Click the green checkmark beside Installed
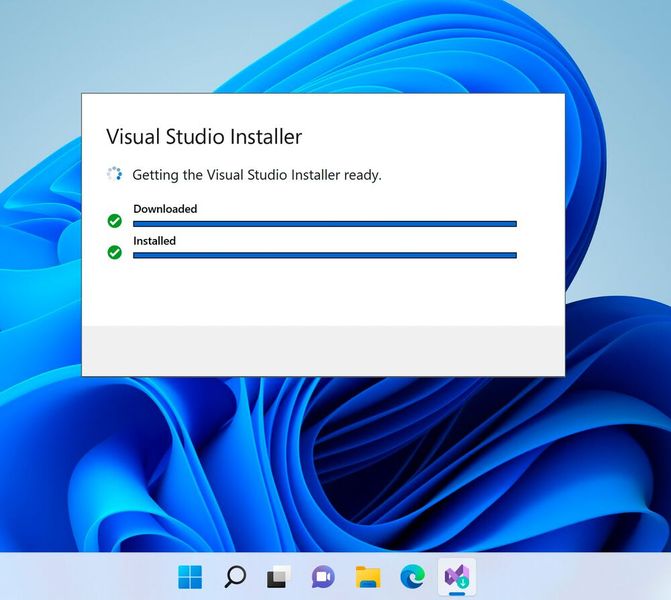671x600 pixels. tap(115, 252)
